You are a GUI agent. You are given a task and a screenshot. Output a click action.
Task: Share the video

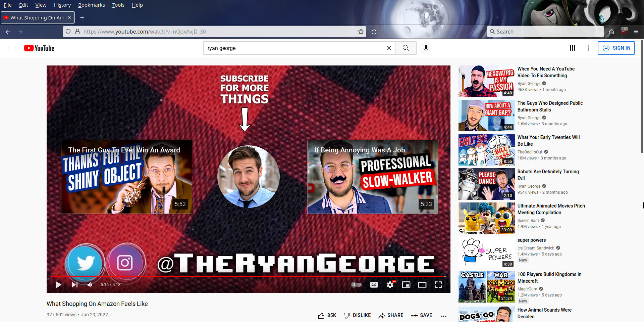point(391,315)
